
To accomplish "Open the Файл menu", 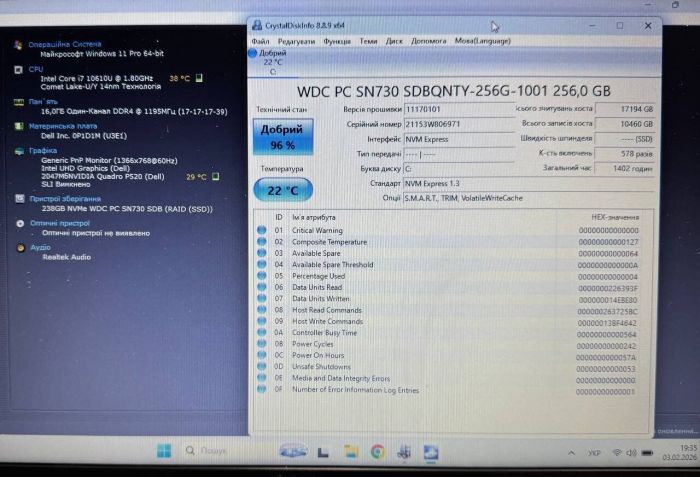I will [x=260, y=41].
